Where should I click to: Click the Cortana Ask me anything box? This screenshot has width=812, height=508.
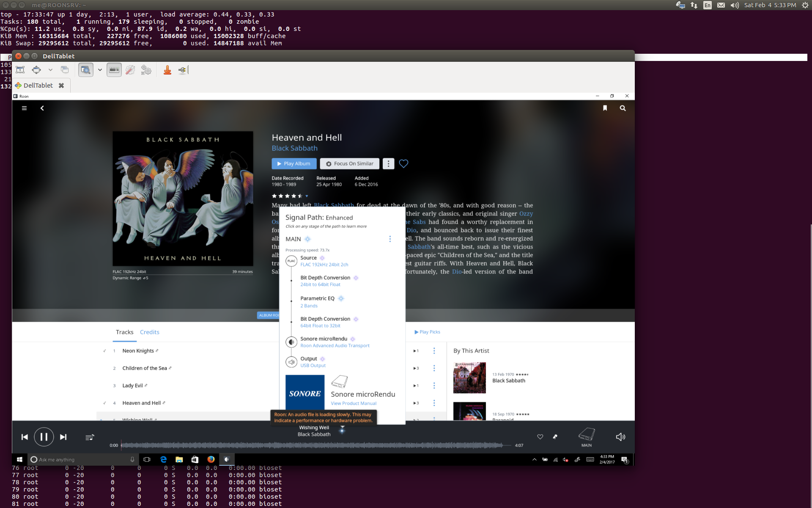[83, 459]
